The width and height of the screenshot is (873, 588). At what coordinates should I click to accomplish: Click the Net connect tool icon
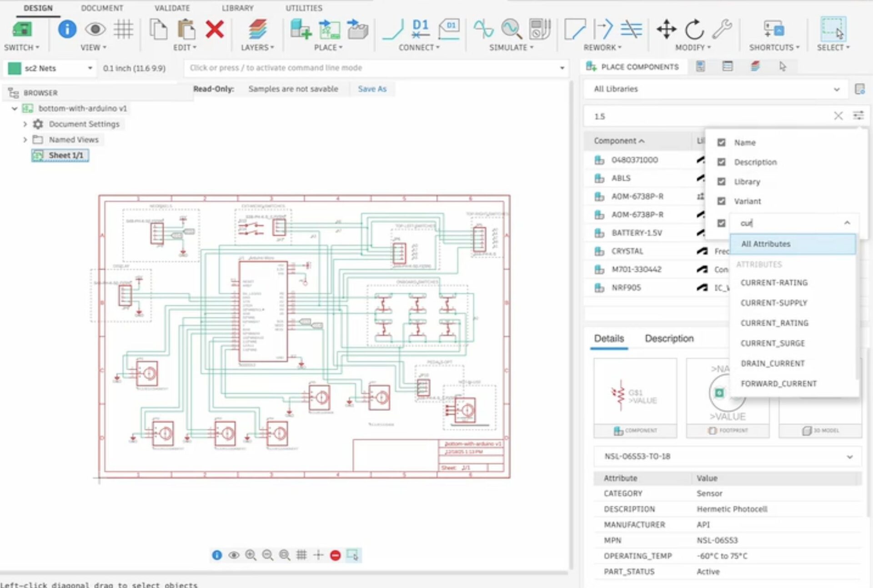[393, 30]
